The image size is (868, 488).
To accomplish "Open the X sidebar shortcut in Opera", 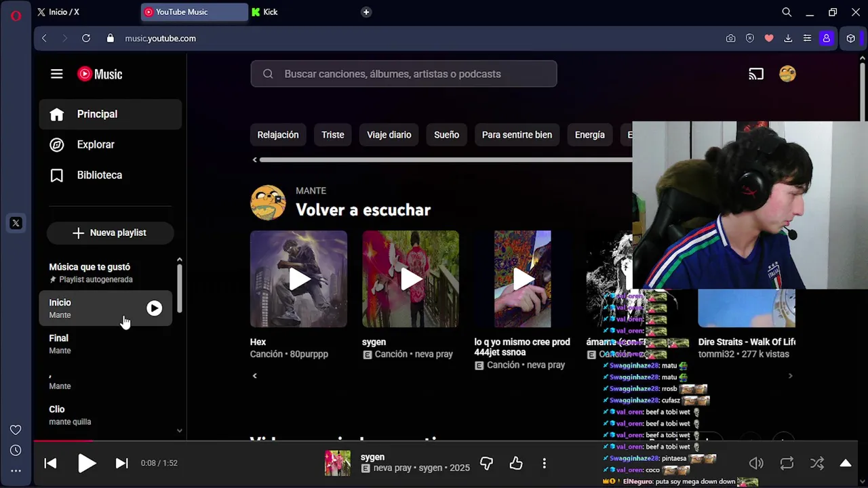I will 16,223.
